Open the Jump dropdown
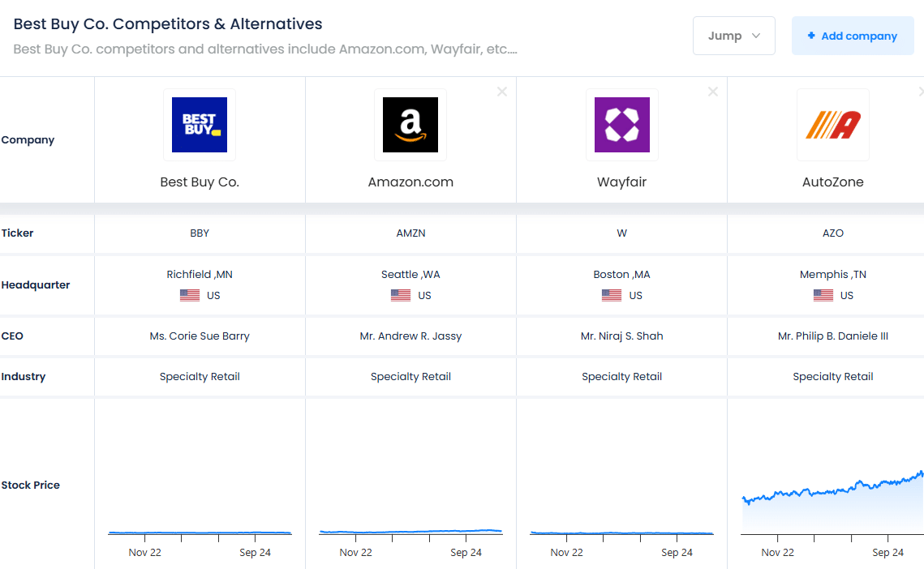 [733, 36]
